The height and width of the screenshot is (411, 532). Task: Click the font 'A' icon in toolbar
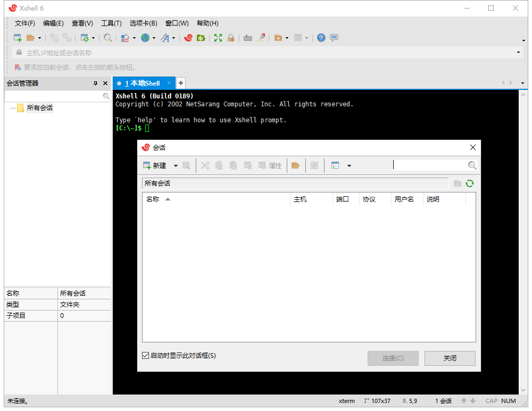[x=165, y=38]
